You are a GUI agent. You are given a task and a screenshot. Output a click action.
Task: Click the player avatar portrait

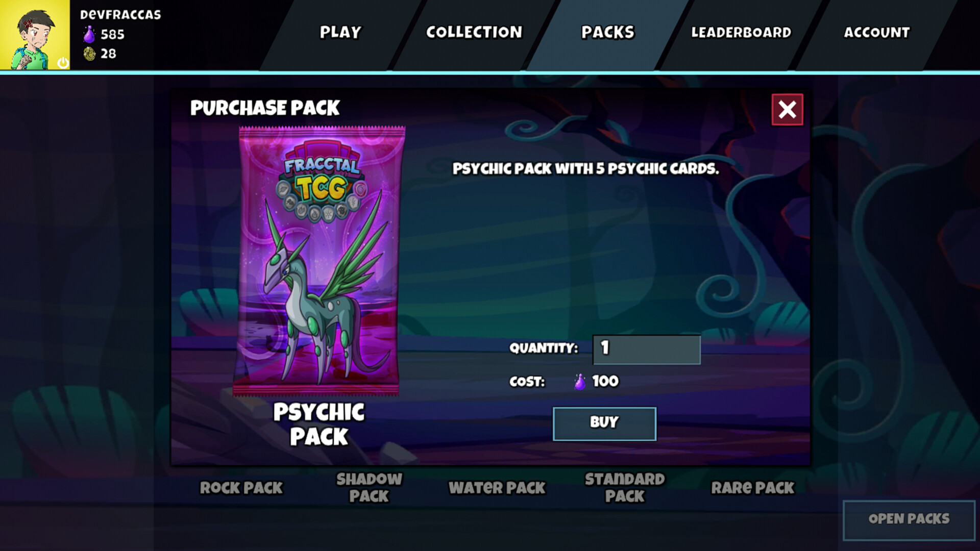[35, 35]
